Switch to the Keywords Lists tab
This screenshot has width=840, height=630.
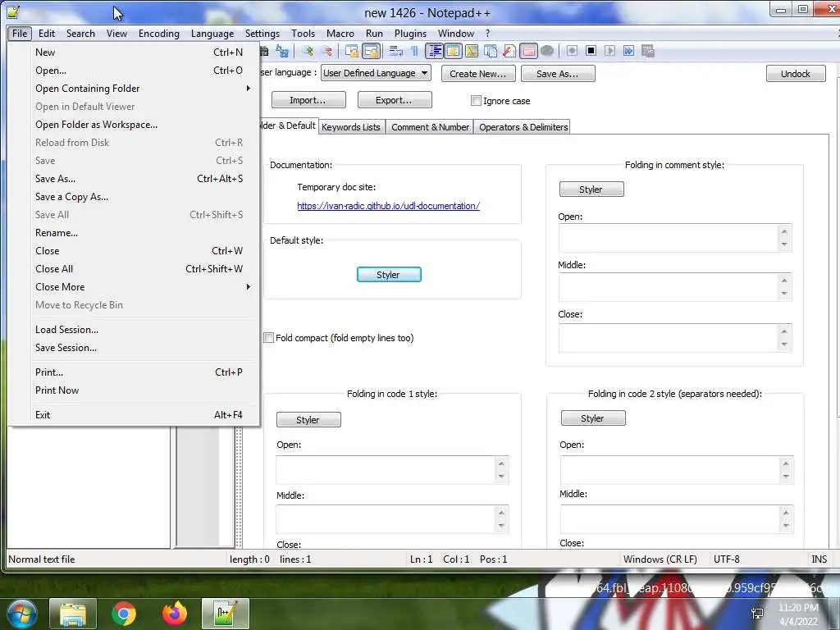pyautogui.click(x=350, y=127)
